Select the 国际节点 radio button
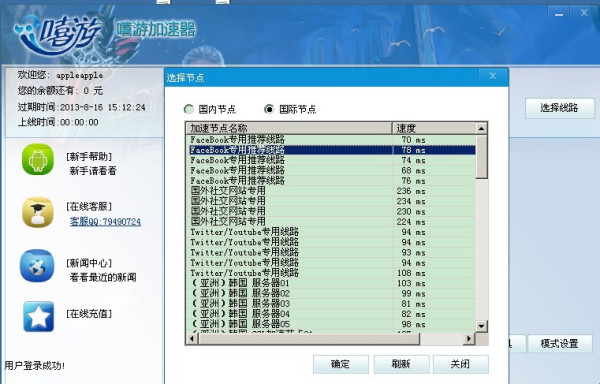600x384 pixels. (269, 109)
